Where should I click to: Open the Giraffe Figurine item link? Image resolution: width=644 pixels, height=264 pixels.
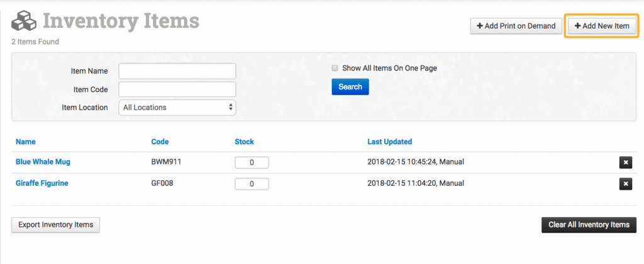click(x=42, y=183)
